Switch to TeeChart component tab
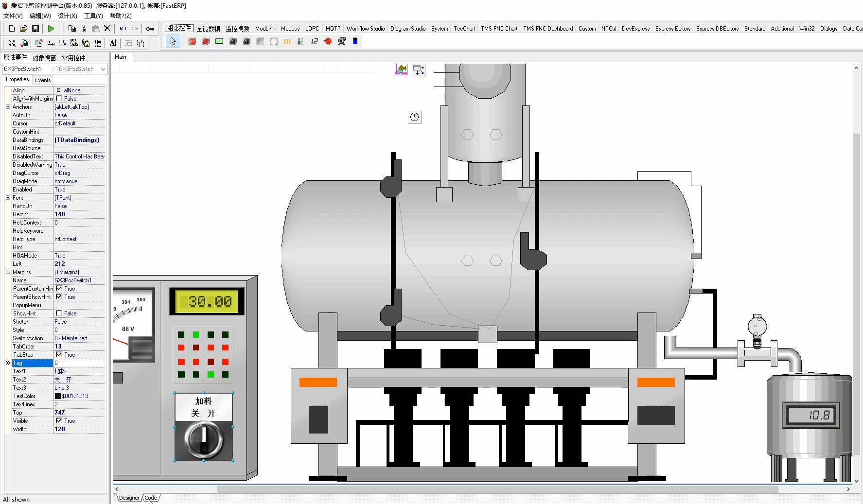 click(x=464, y=29)
